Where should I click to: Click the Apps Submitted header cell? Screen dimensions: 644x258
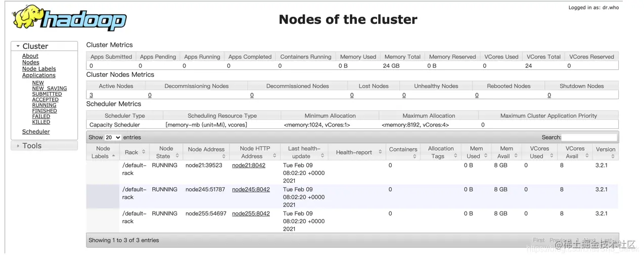coord(111,57)
